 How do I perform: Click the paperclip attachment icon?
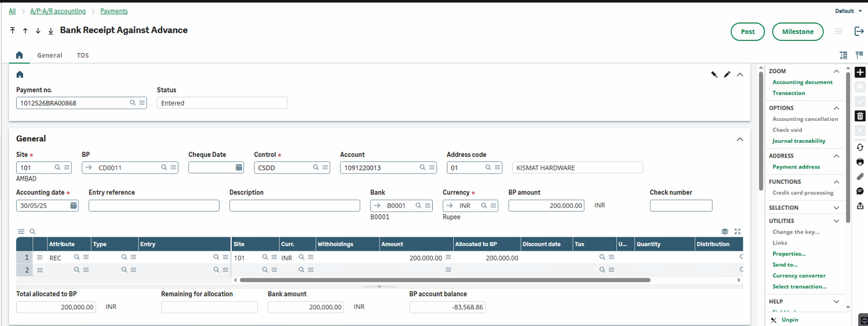point(860,176)
